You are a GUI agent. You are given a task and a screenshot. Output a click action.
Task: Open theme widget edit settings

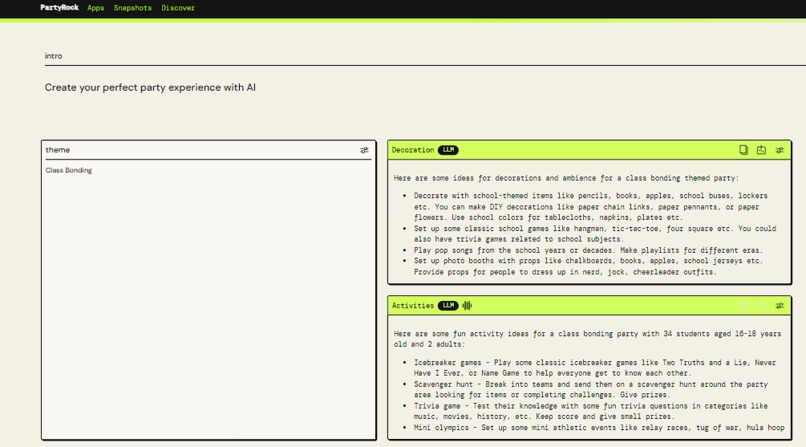click(364, 150)
